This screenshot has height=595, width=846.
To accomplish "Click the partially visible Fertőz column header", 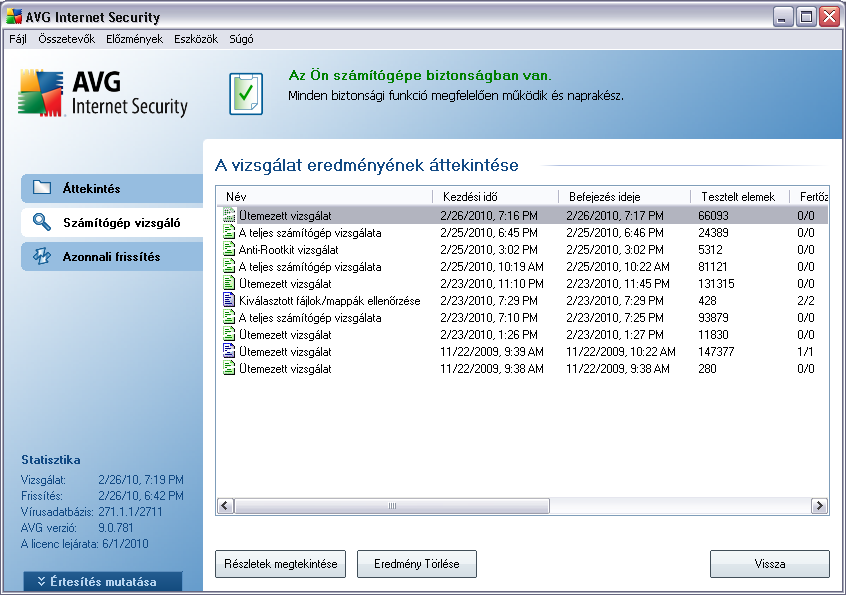I will click(809, 196).
